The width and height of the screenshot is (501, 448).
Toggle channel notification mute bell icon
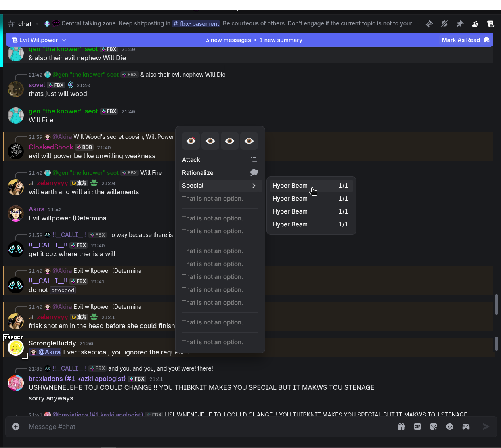(444, 24)
